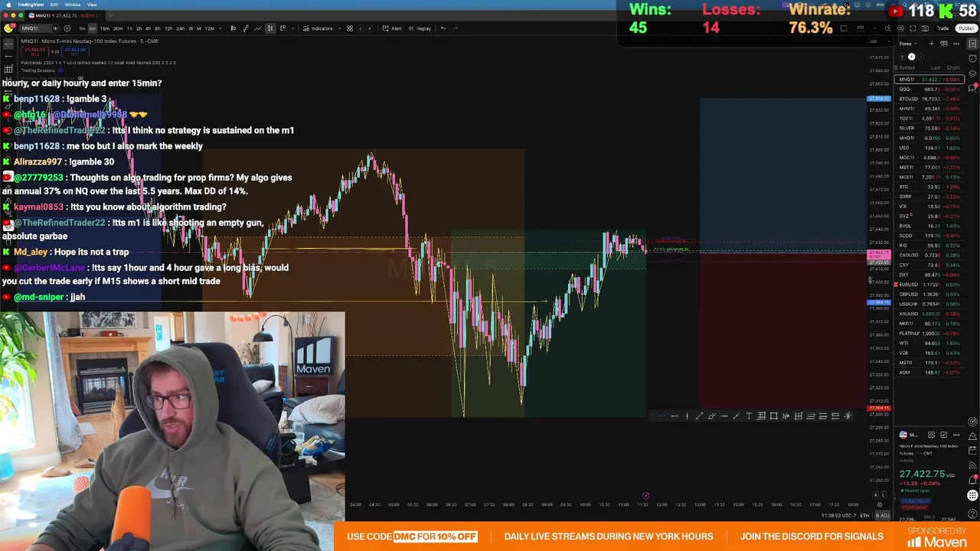Select QQQ row in watchlist
This screenshot has width=980, height=551.
(x=929, y=90)
